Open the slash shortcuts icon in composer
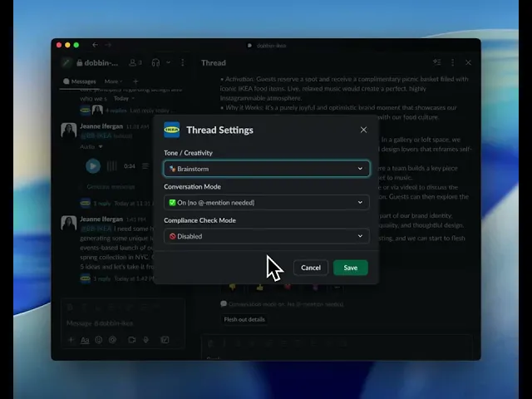This screenshot has width=532, height=399. [x=165, y=340]
